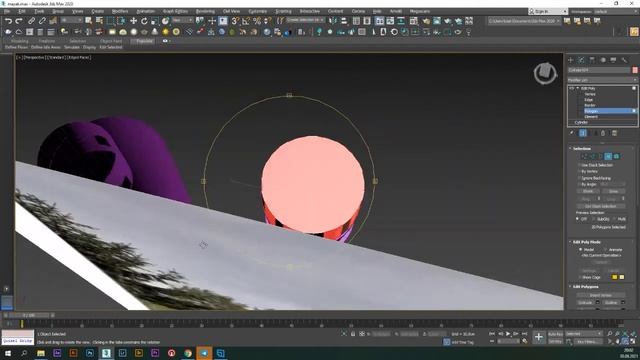This screenshot has height=360, width=640.
Task: Select the Link tool icon
Action: [31, 21]
